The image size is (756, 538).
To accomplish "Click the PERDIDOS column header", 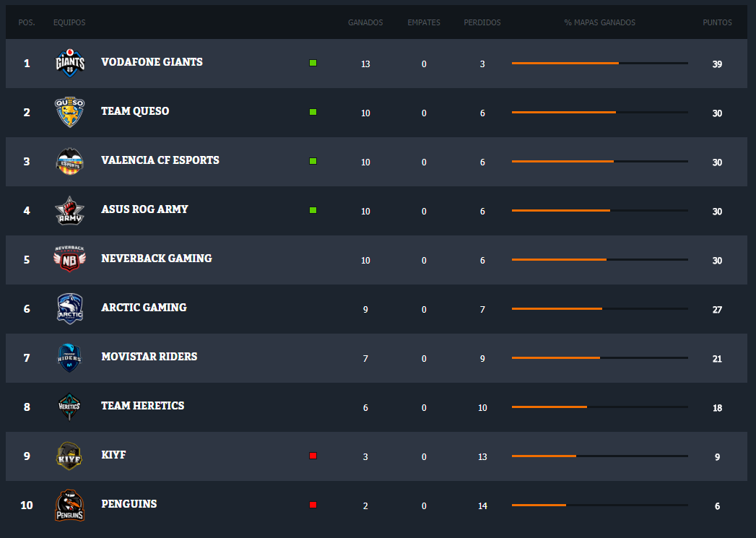I will (x=482, y=22).
